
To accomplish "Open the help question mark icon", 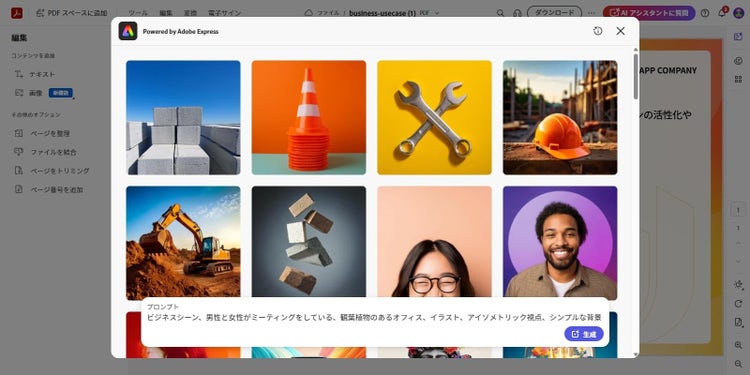I will (705, 13).
